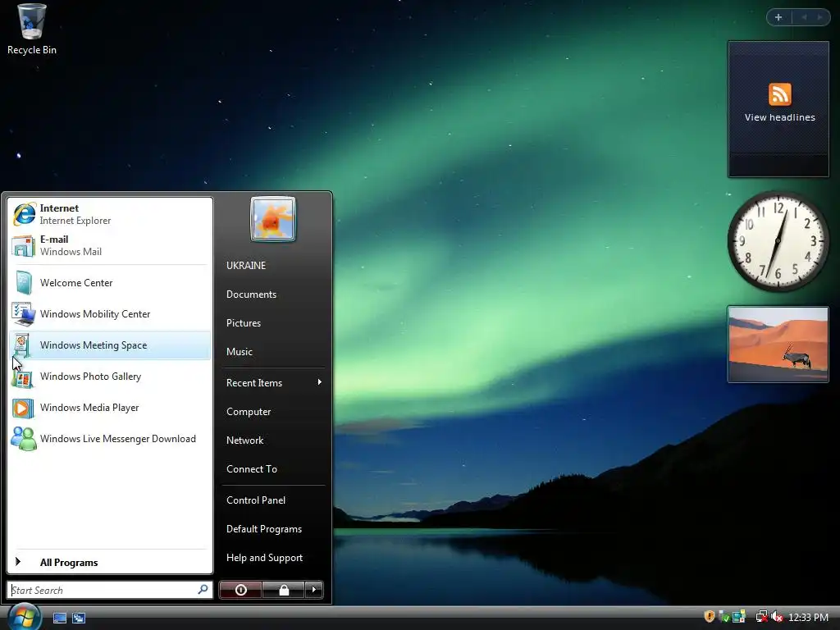Open the Recycle Bin desktop icon
Screen dimensions: 840x630
coord(32,30)
